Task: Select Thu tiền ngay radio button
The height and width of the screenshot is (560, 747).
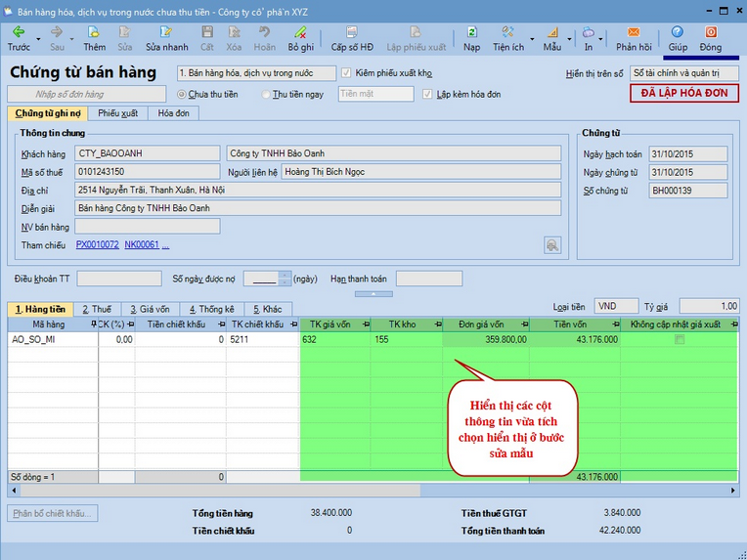Action: click(x=266, y=94)
